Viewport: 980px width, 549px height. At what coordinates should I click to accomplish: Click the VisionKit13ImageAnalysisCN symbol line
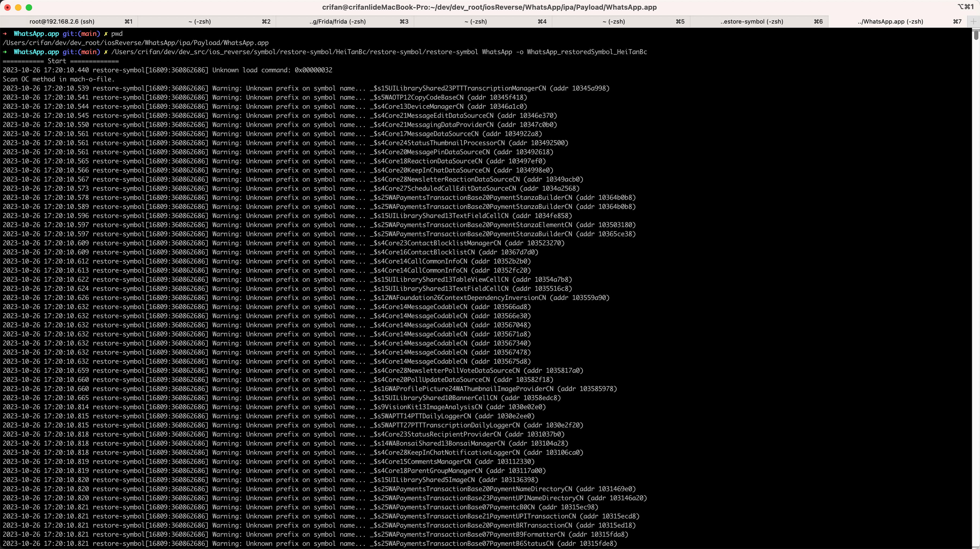(274, 407)
